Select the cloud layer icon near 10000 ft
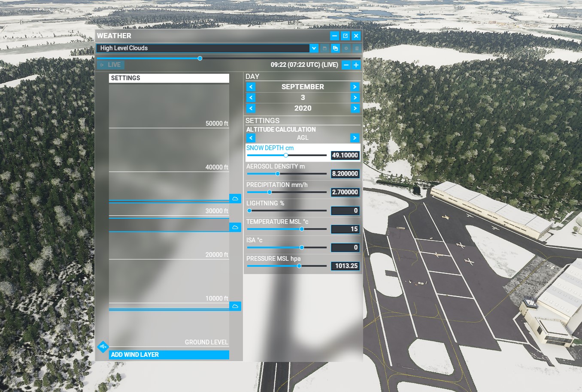Image resolution: width=582 pixels, height=392 pixels. coord(235,306)
